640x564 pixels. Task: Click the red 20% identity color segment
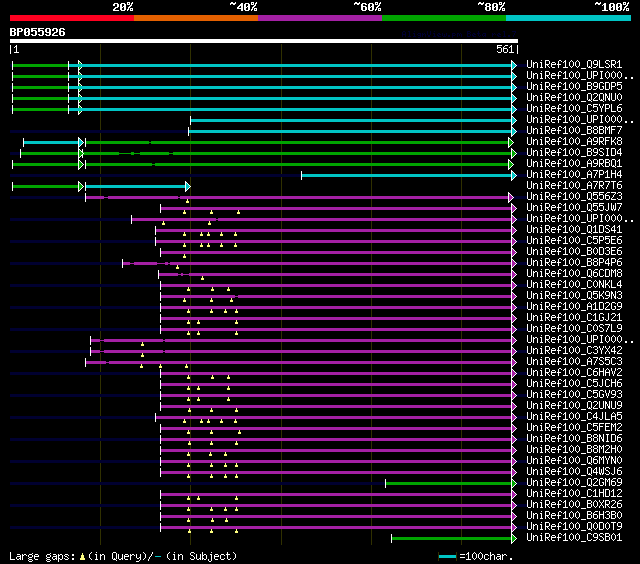click(72, 18)
